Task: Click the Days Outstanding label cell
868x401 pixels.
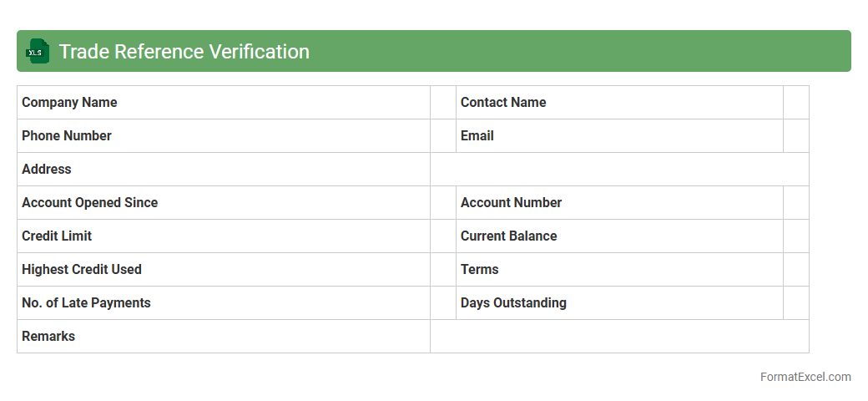Action: point(619,303)
